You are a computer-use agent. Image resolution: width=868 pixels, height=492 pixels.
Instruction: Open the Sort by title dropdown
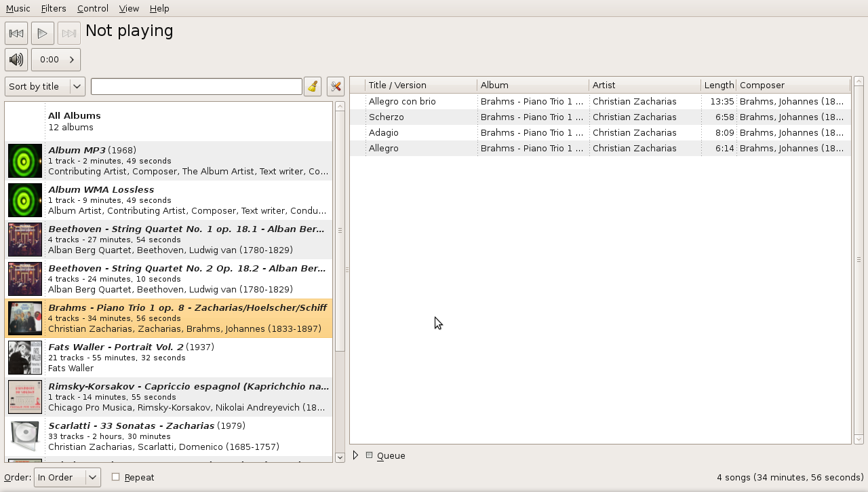45,87
